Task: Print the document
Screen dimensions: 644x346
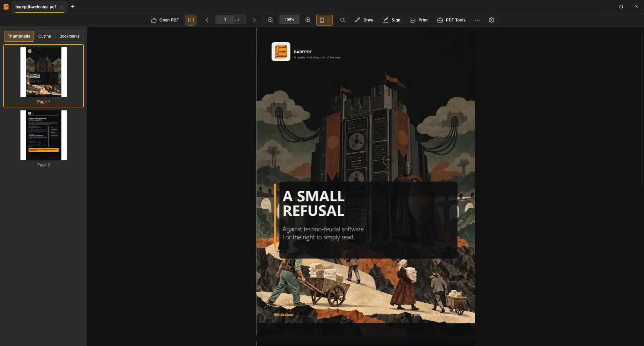Action: pyautogui.click(x=419, y=20)
